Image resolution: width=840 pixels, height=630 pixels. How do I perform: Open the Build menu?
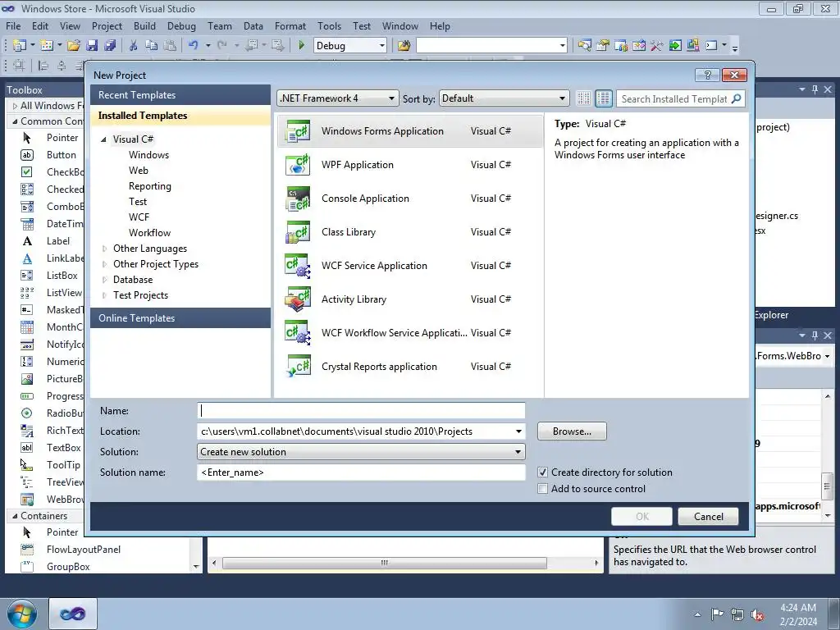pyautogui.click(x=144, y=26)
